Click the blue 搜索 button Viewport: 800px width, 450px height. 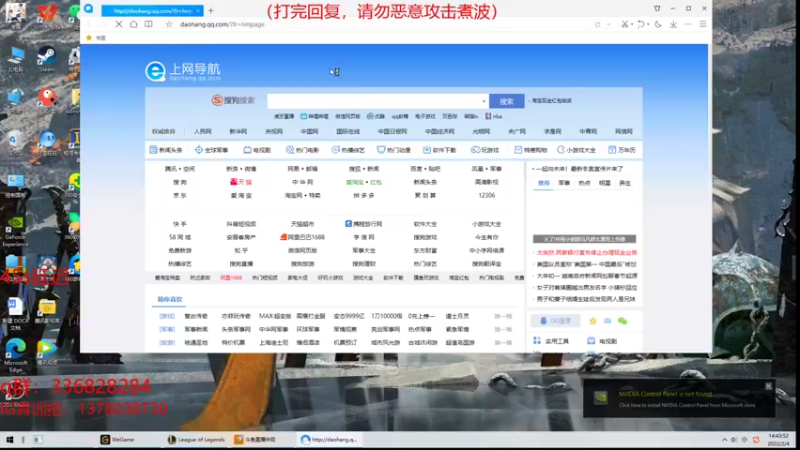click(x=506, y=101)
